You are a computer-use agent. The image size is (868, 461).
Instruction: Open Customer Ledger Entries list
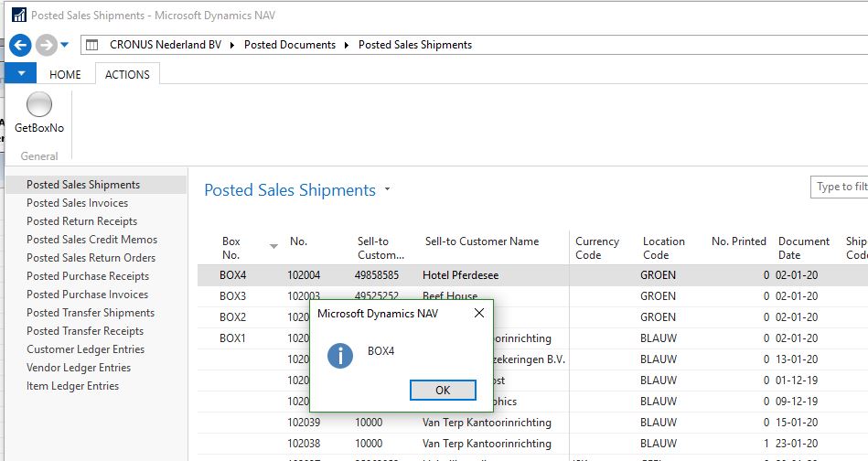click(x=85, y=349)
